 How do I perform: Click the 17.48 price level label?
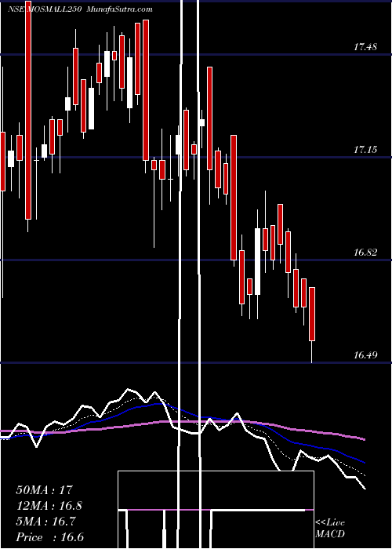pos(365,46)
